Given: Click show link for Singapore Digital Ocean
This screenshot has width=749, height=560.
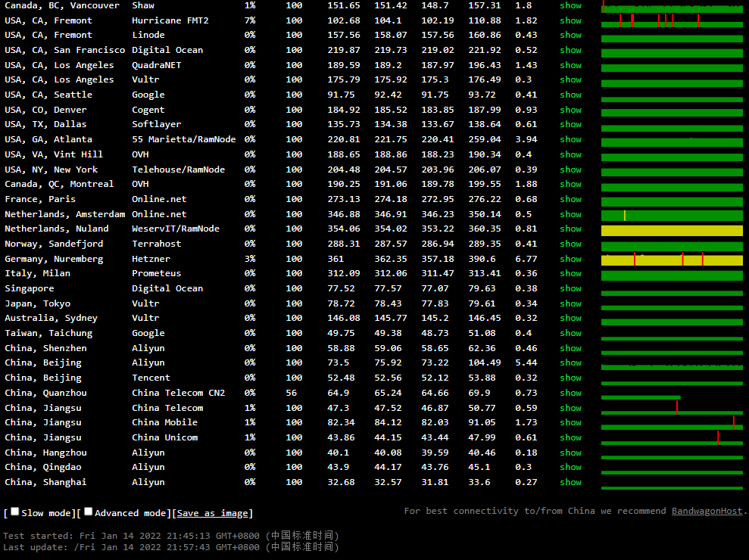Looking at the screenshot, I should (570, 288).
